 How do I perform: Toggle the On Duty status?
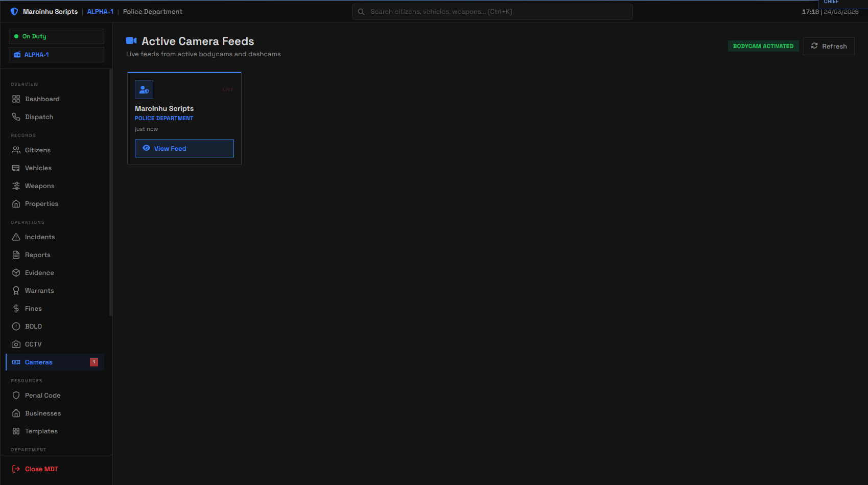[56, 36]
